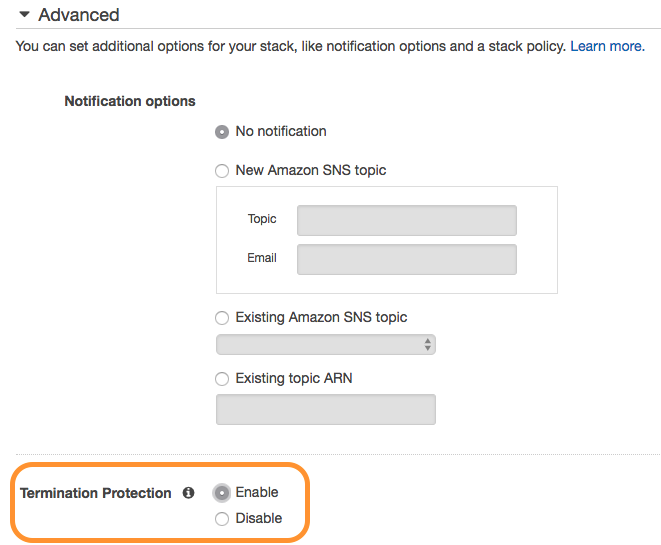Open the Learn more link
661x545 pixels.
(607, 46)
